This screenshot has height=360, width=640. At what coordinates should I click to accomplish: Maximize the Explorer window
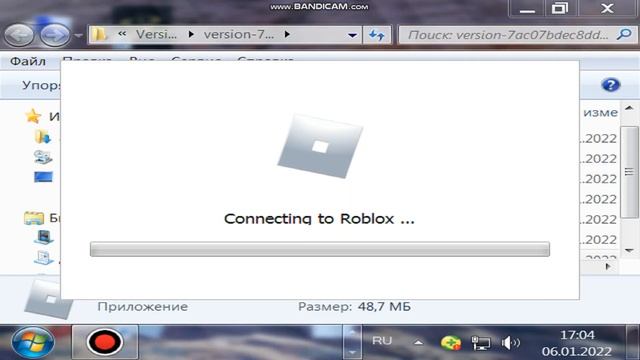pos(560,8)
